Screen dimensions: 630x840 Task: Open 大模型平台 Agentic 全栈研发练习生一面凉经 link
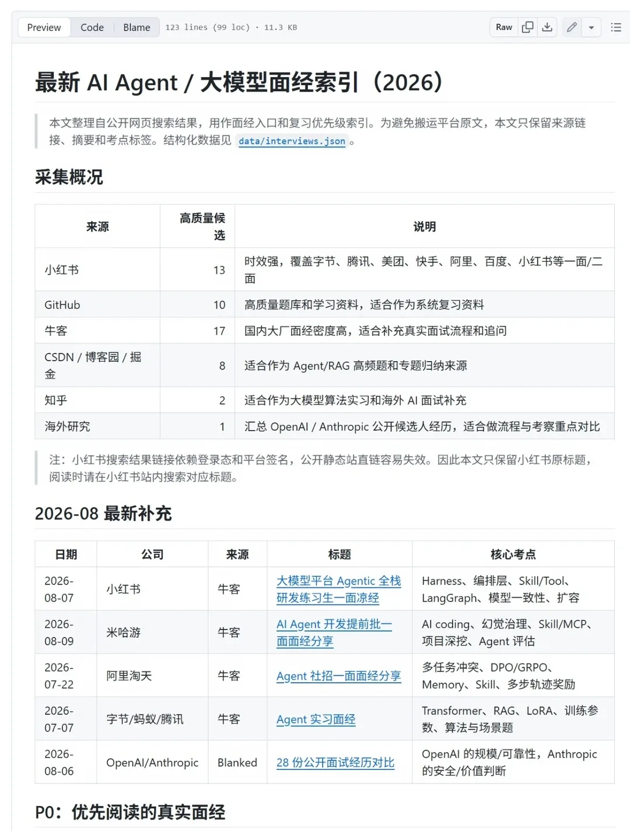(339, 589)
